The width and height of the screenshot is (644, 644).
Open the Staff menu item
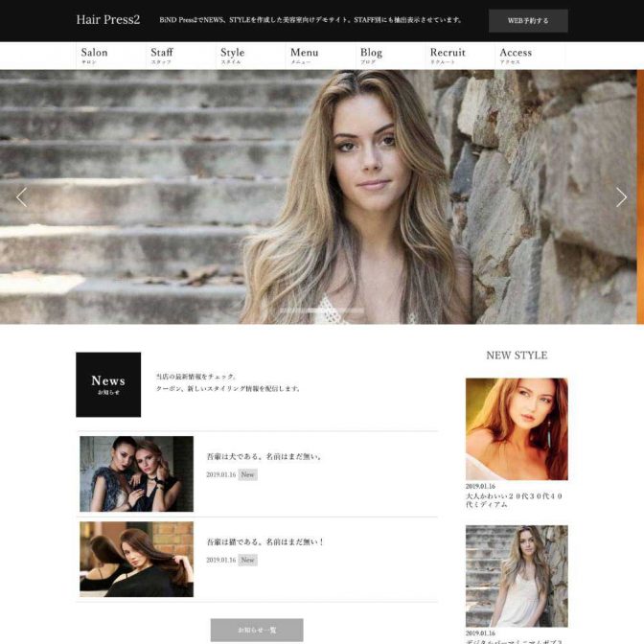click(162, 56)
